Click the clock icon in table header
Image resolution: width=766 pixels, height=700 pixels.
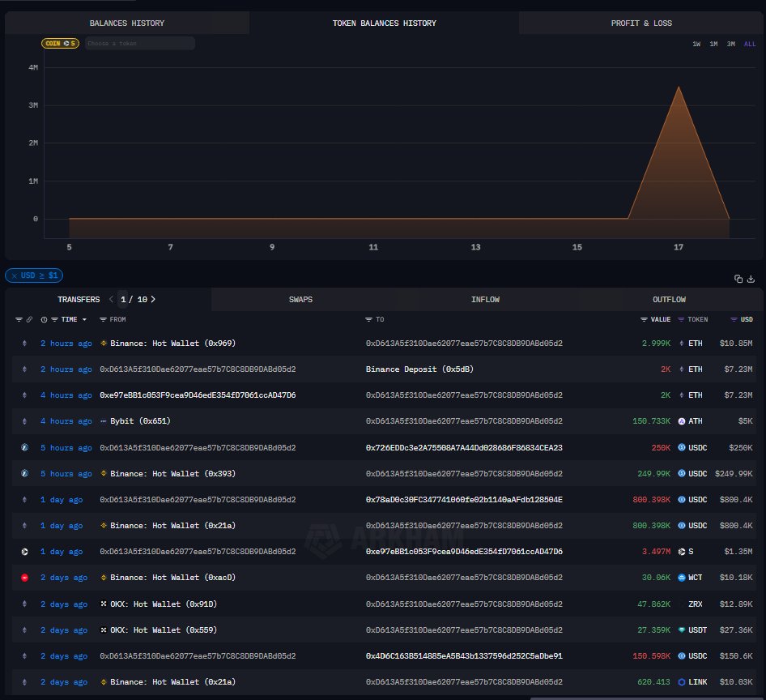44,320
